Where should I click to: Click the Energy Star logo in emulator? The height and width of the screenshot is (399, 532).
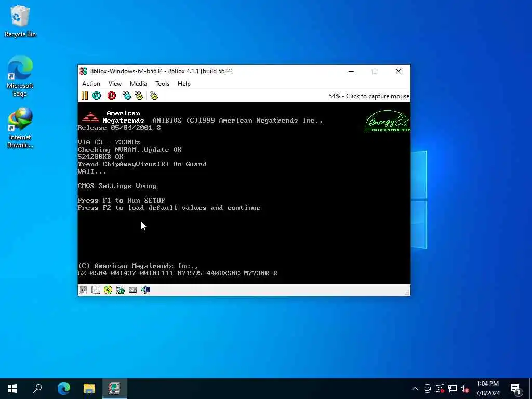tap(387, 121)
